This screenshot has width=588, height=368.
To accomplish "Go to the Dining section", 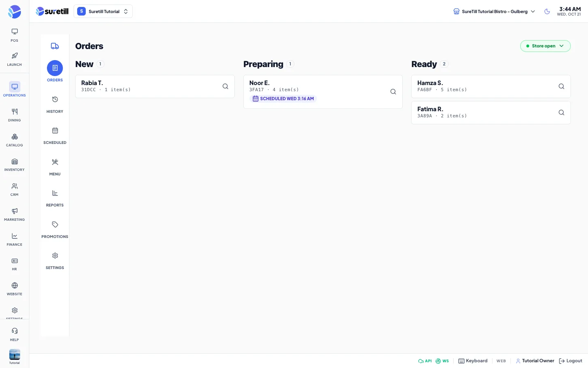I will (x=14, y=115).
